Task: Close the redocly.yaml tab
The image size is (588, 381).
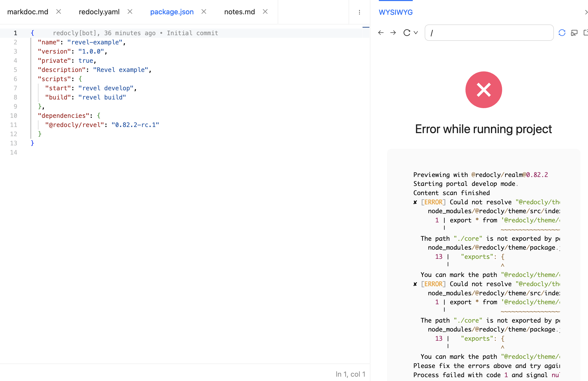Action: click(130, 11)
